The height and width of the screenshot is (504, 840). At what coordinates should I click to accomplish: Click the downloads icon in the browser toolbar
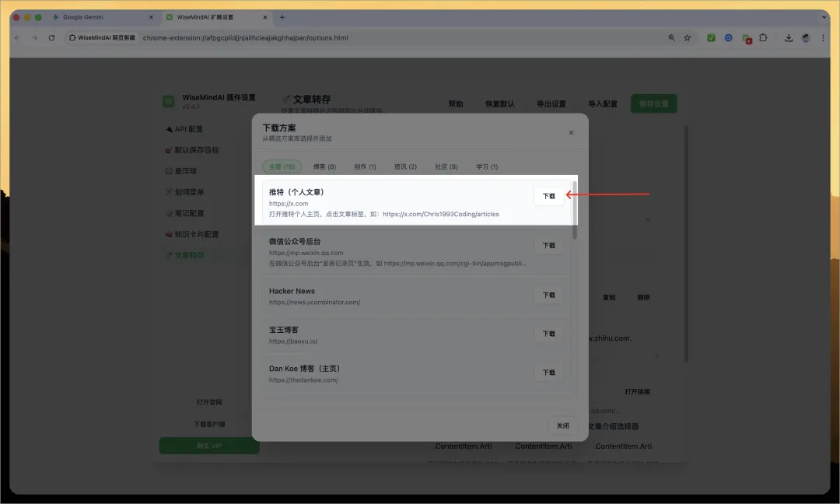[x=788, y=37]
